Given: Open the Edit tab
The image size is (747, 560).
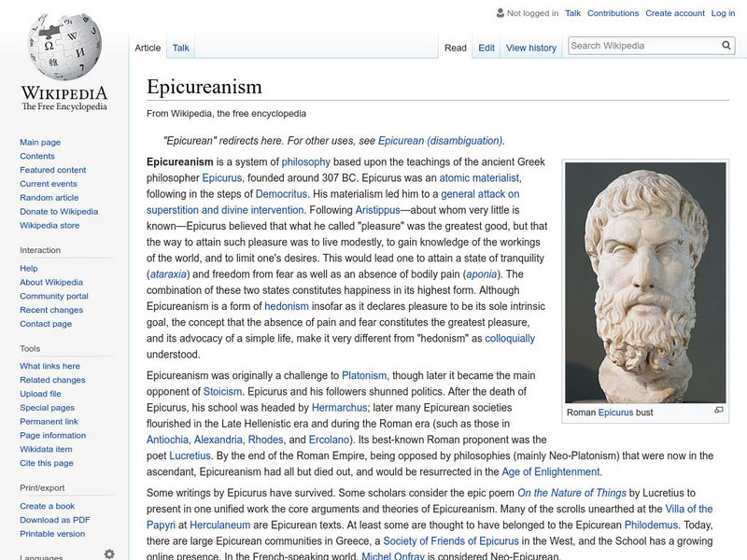Looking at the screenshot, I should pos(486,48).
